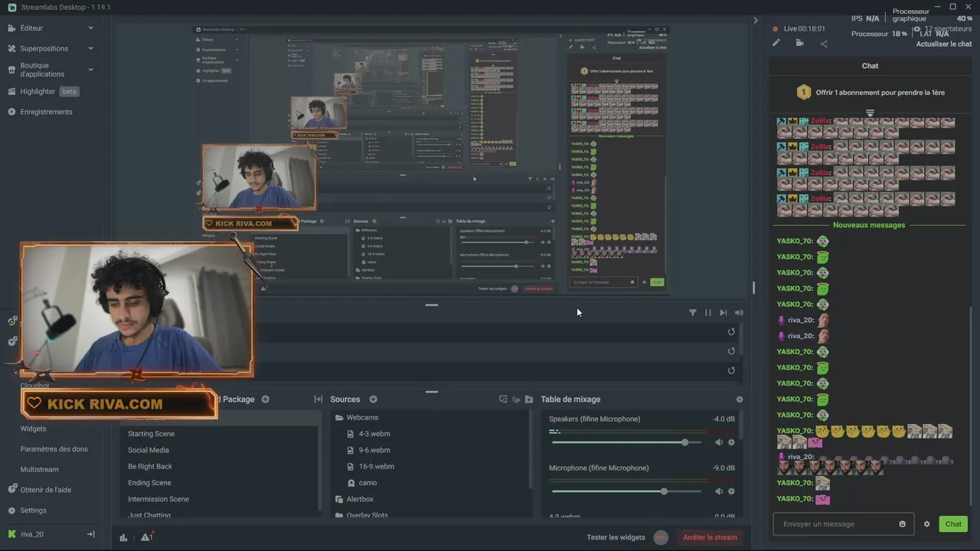Open Paramètres des dons
The height and width of the screenshot is (551, 980).
pos(54,449)
